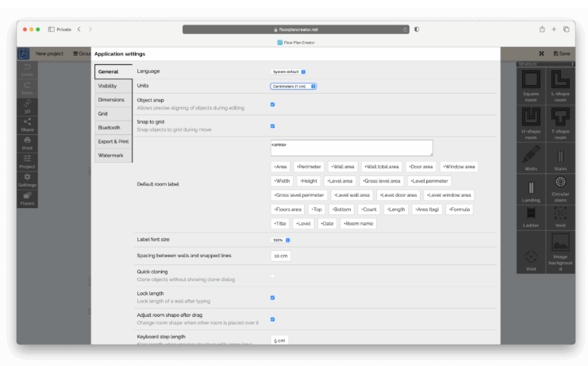Switch to the Visibility settings tab

(x=107, y=86)
